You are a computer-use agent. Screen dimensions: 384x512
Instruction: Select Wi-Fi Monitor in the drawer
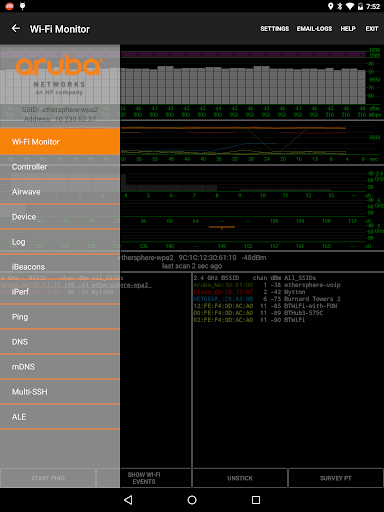tap(60, 142)
